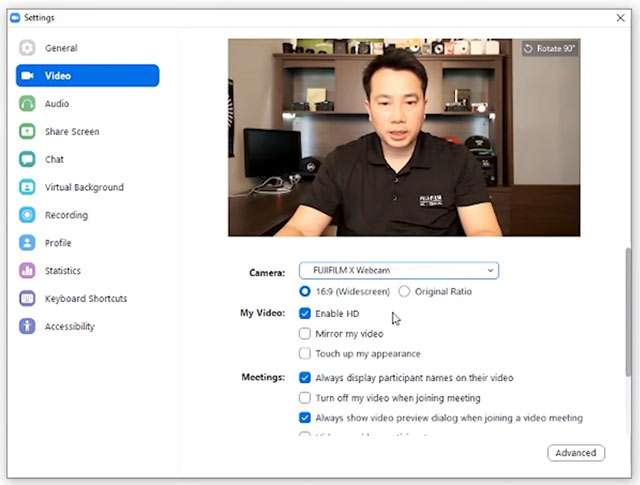Enable Touch up my appearance
640x485 pixels.
(305, 354)
